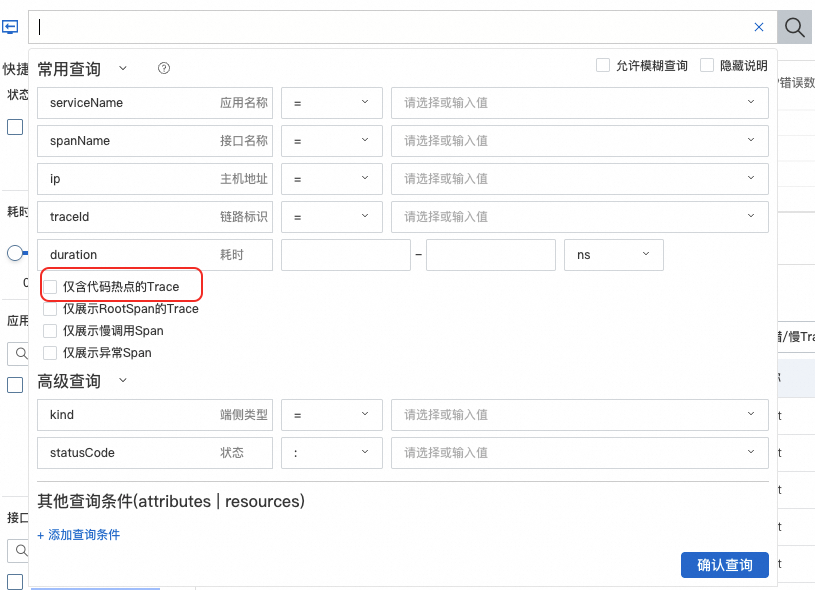Viewport: 815px width, 590px height.
Task: Click the serviceName field label
Action: click(x=155, y=103)
